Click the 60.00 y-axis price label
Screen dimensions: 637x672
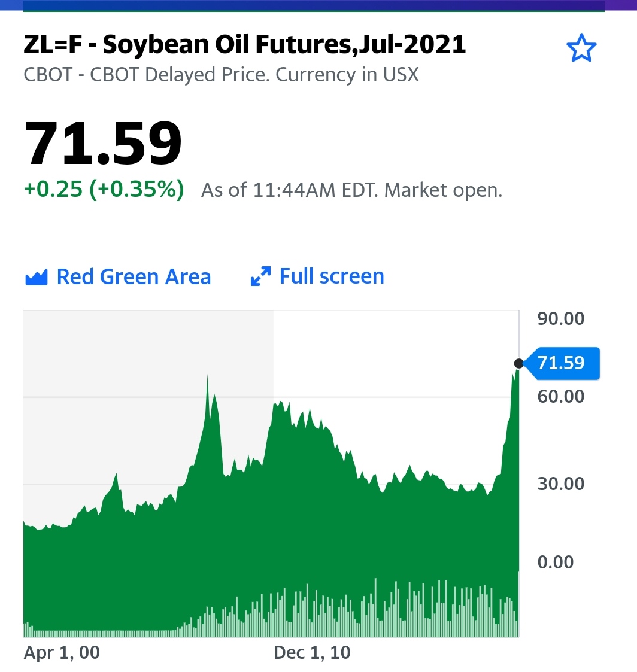561,396
